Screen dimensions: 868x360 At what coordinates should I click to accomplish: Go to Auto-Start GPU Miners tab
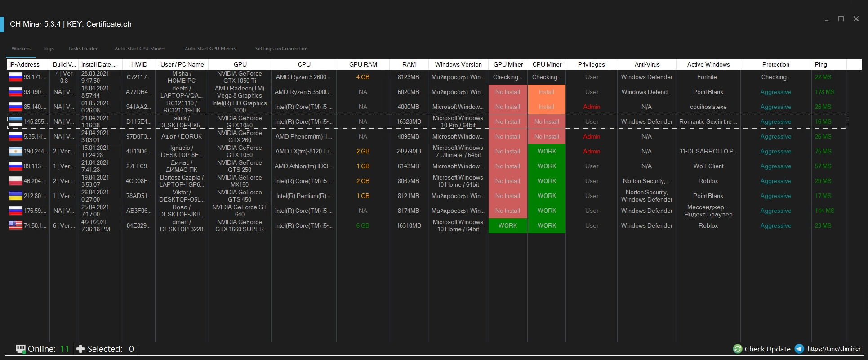coord(210,49)
